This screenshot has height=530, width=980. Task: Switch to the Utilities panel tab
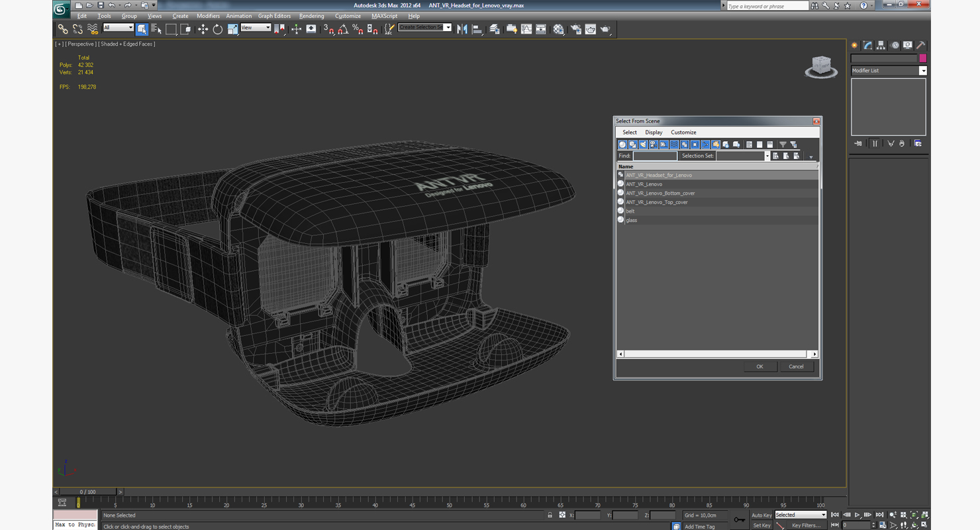coord(920,45)
